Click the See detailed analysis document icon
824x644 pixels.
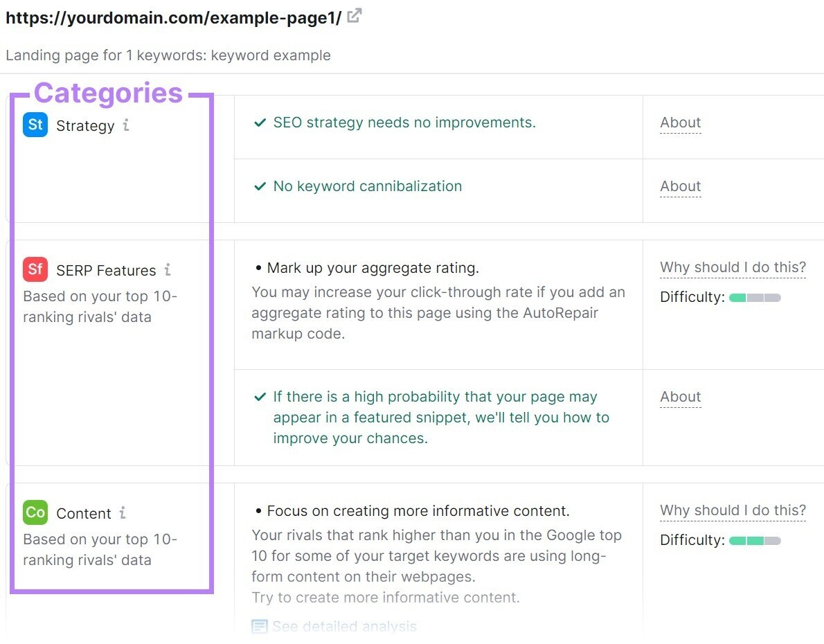(x=259, y=626)
